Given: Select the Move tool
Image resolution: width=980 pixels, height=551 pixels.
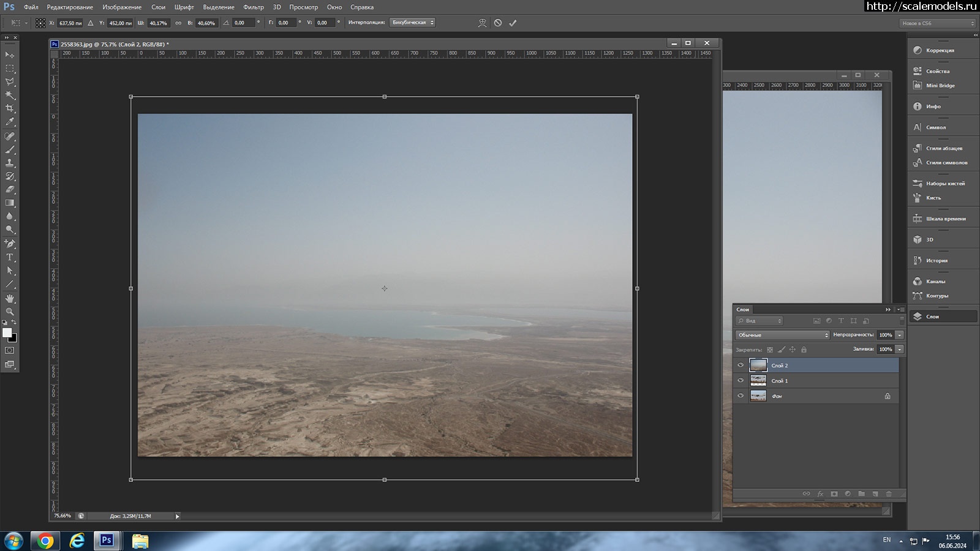Looking at the screenshot, I should (10, 55).
